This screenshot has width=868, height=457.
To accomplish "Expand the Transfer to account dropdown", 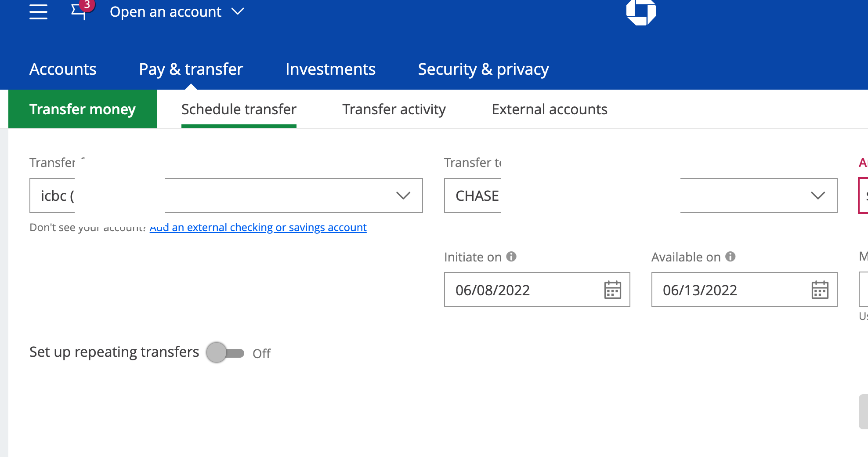I will [x=817, y=196].
